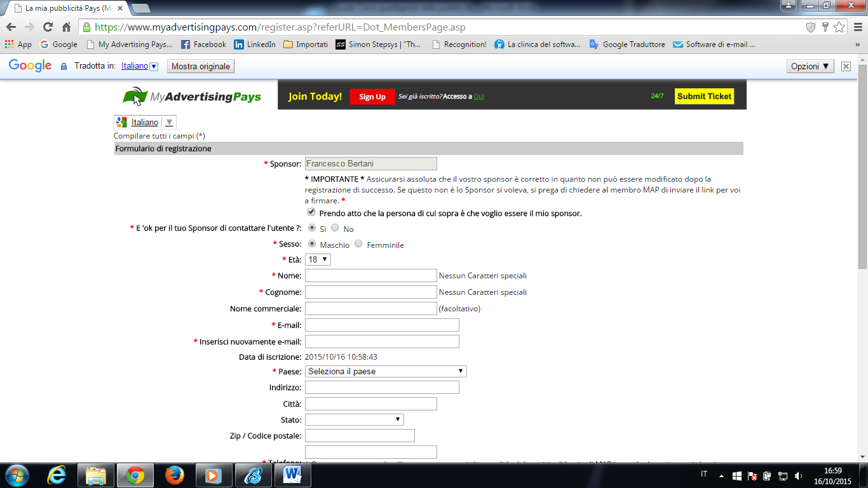Click the IT language indicator
Viewport: 868px width, 488px height.
pyautogui.click(x=704, y=474)
